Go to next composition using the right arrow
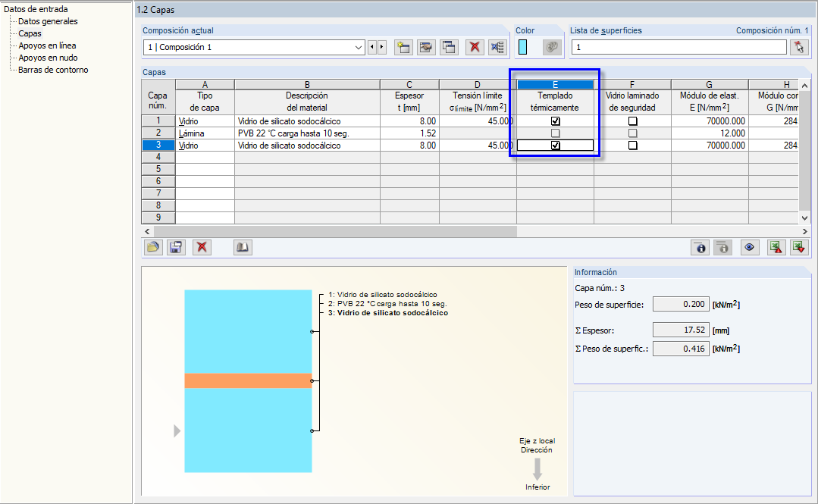This screenshot has width=818, height=504. 382,48
